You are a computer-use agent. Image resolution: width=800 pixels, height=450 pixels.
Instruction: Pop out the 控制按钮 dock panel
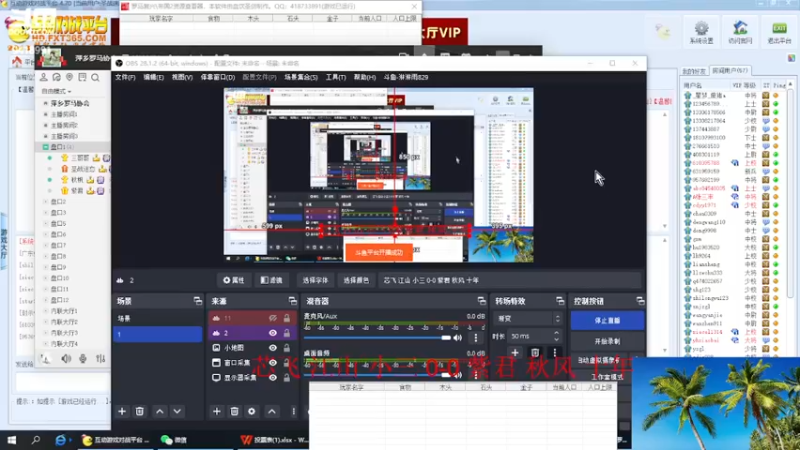(x=640, y=301)
